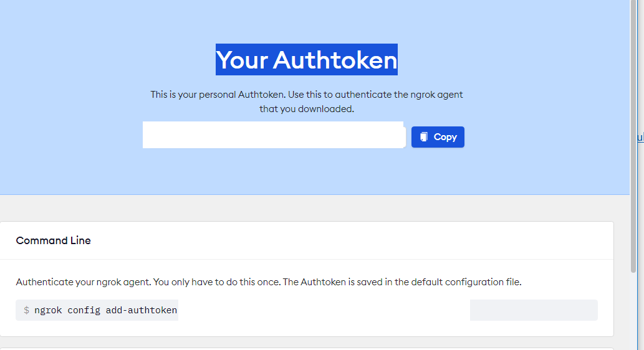Screen dimensions: 644x350
Task: Click "Authenticate your ngrok agent" sentence
Action: point(83,282)
